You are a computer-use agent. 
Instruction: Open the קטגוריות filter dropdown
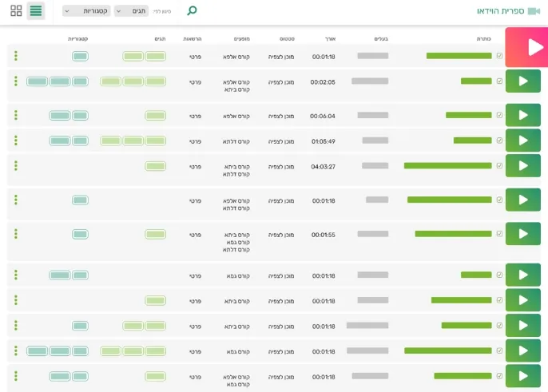click(86, 11)
